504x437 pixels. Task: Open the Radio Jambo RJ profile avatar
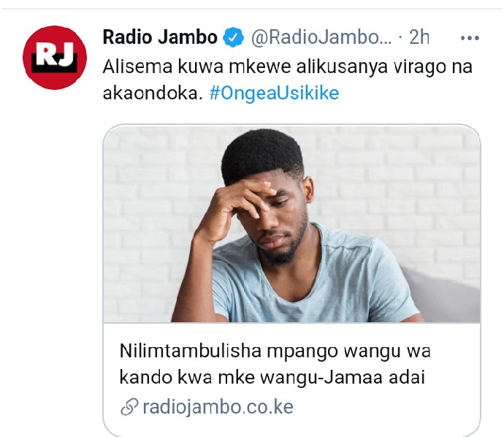tap(55, 57)
